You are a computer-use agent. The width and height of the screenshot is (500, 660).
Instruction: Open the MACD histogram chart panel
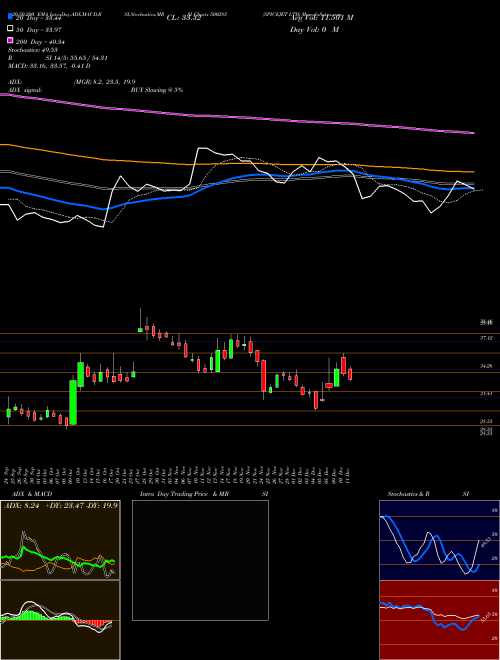60,620
